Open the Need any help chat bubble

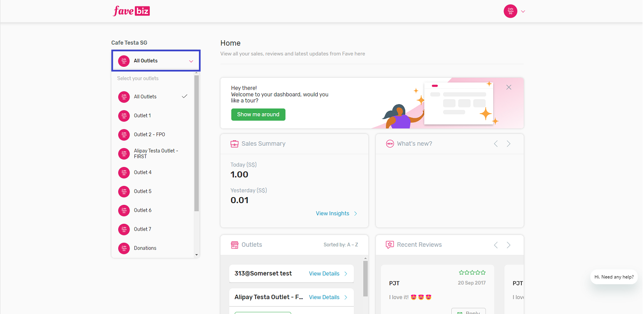(614, 277)
